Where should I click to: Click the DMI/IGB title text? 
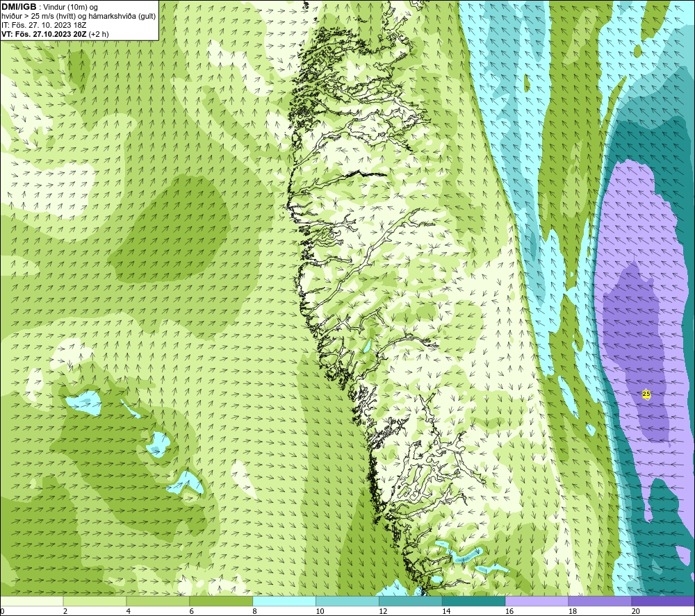[19, 7]
